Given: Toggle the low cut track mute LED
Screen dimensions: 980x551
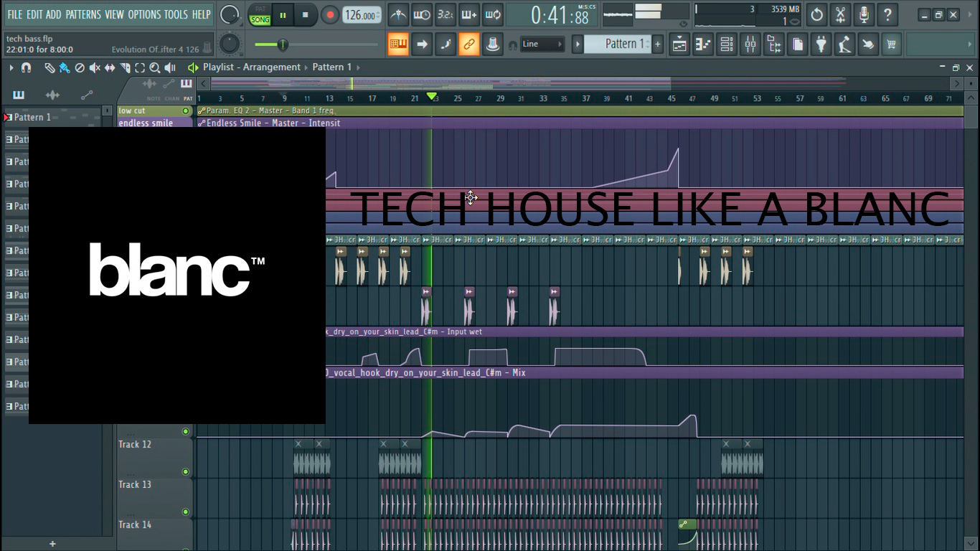Looking at the screenshot, I should click(x=186, y=111).
